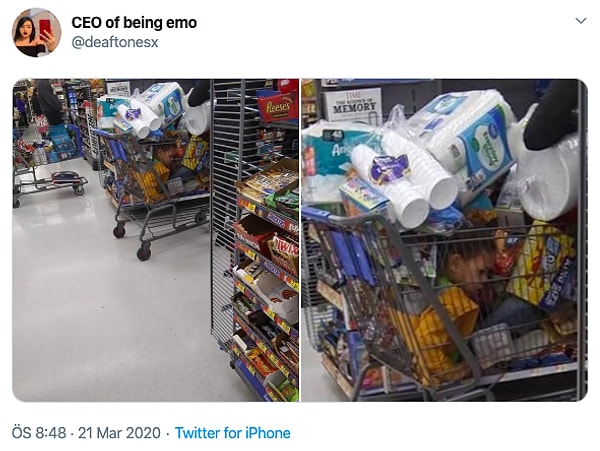Click the foam plates stack in right photo
The image size is (600, 451).
coord(549,176)
